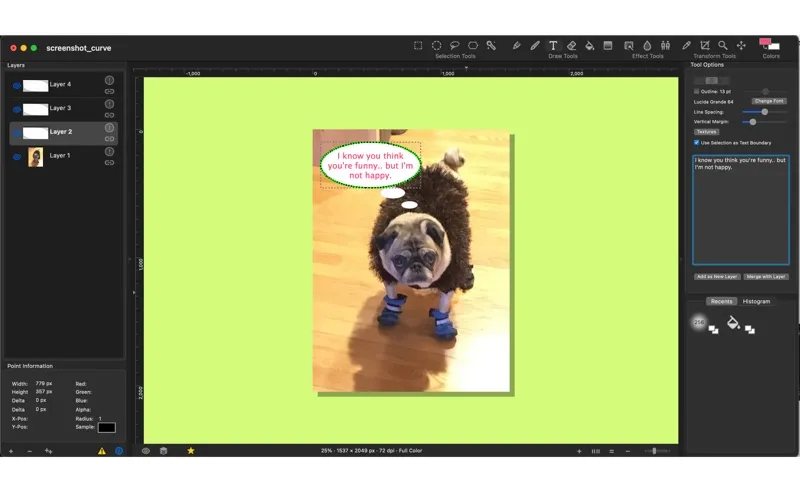Image resolution: width=800 pixels, height=500 pixels.
Task: Open the white background color swatch
Action: [774, 46]
